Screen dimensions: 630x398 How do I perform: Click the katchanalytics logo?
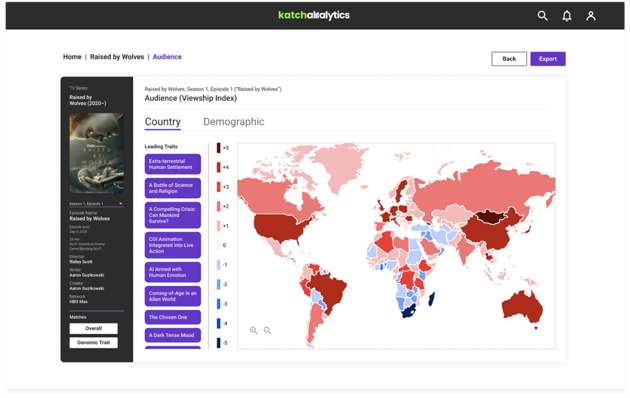[x=314, y=15]
